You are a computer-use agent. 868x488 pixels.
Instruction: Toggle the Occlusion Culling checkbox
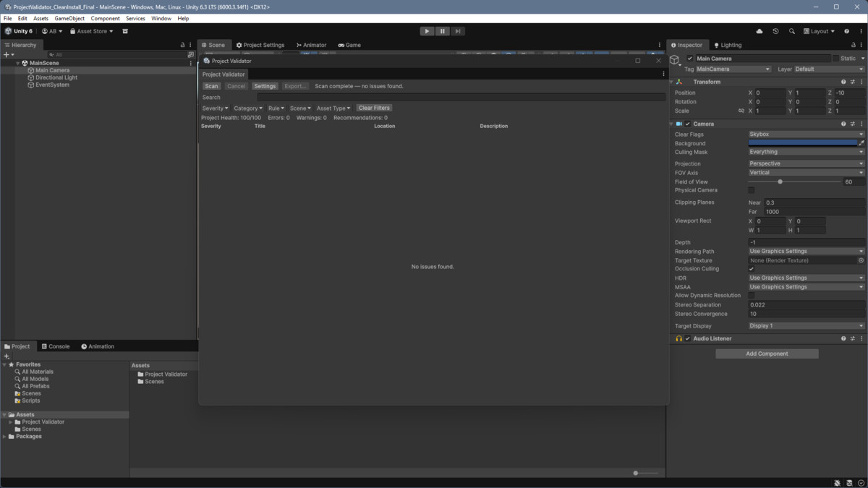pyautogui.click(x=752, y=269)
